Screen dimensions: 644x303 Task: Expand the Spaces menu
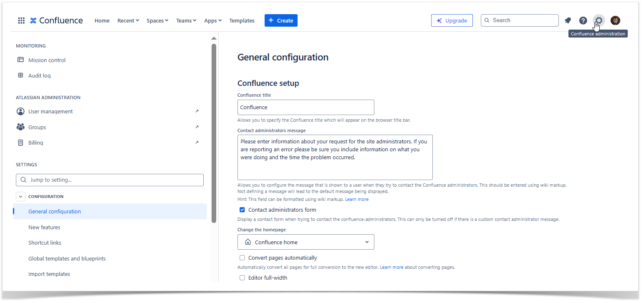pyautogui.click(x=157, y=20)
